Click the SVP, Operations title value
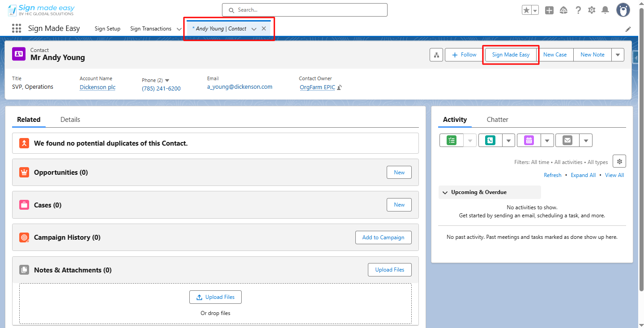 click(33, 87)
